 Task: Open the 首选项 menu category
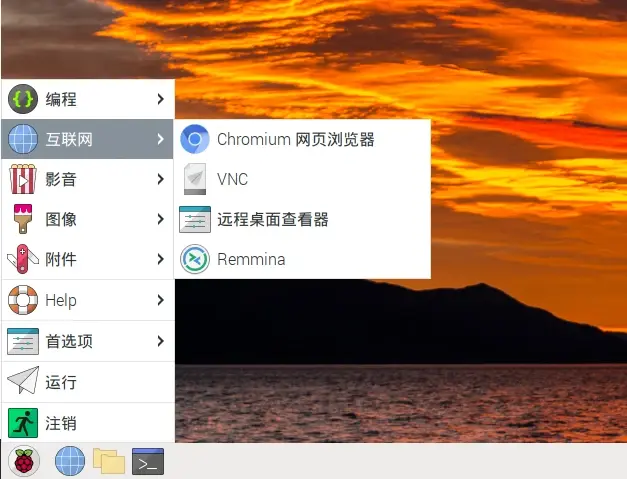tap(88, 341)
